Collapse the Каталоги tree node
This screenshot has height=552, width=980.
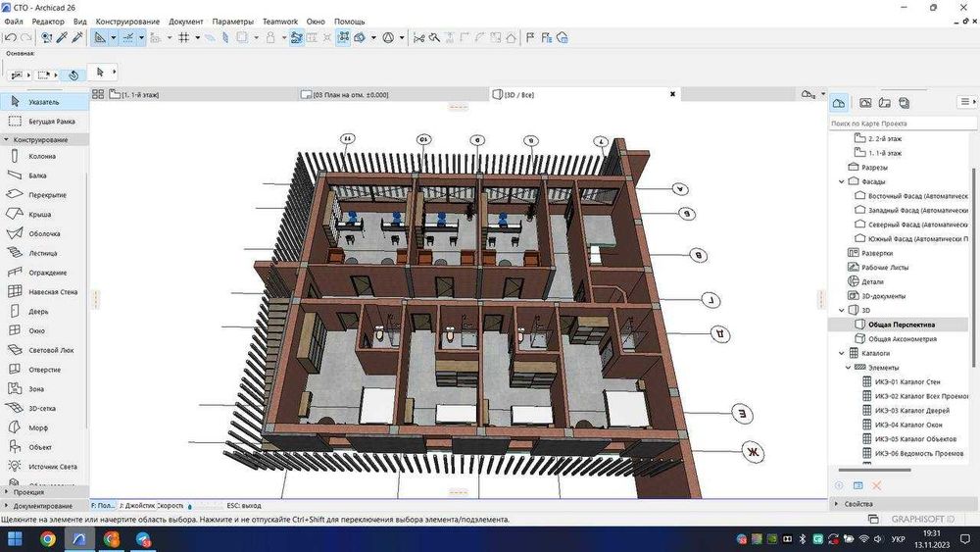tap(842, 353)
